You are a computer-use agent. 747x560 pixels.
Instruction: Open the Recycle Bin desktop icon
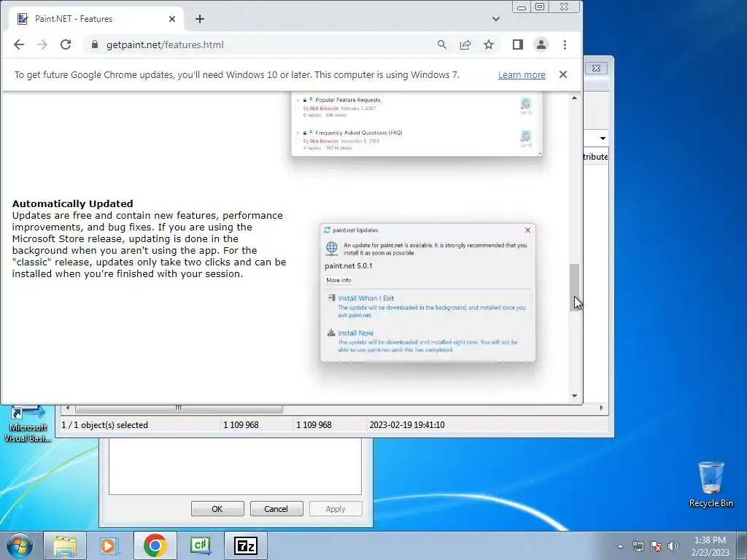[x=711, y=485]
